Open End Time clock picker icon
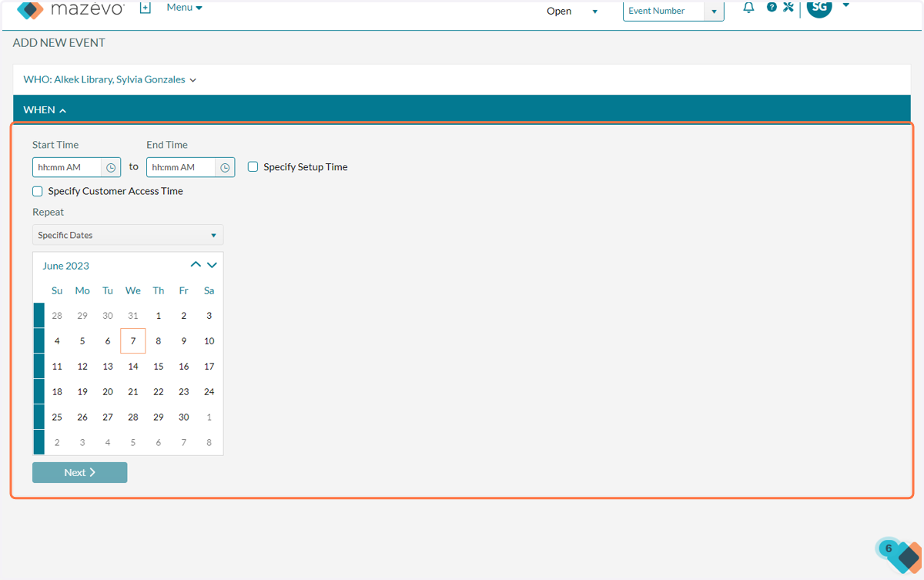The image size is (924, 580). pos(225,167)
